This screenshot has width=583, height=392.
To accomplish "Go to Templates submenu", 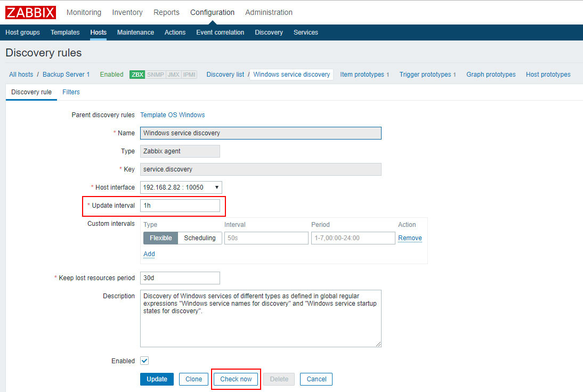I will click(x=65, y=32).
